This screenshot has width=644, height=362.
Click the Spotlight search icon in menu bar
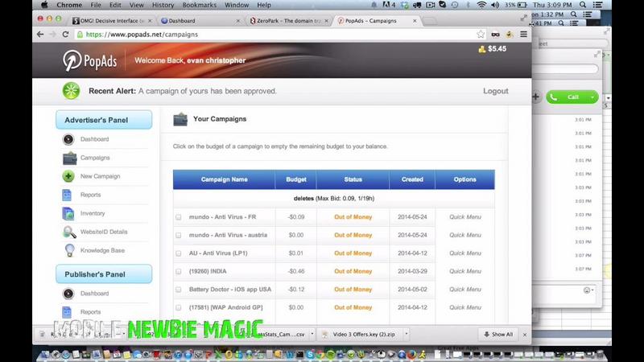click(583, 5)
